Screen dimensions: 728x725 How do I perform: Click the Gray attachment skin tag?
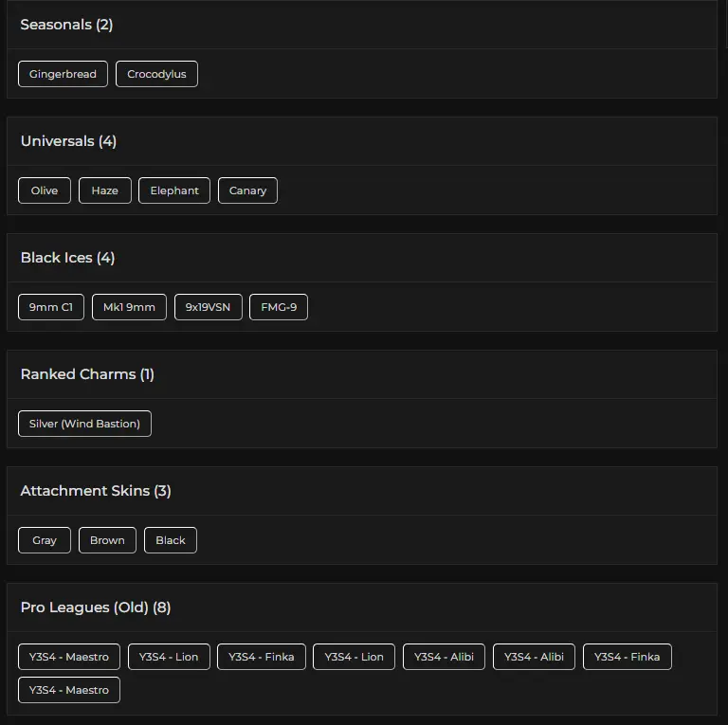tap(45, 540)
